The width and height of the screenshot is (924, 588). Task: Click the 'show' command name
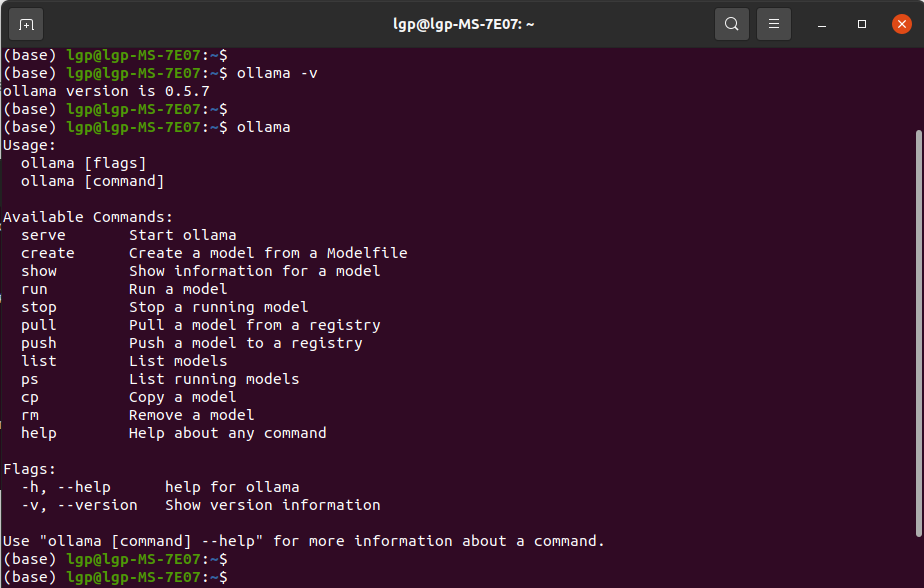pos(39,271)
